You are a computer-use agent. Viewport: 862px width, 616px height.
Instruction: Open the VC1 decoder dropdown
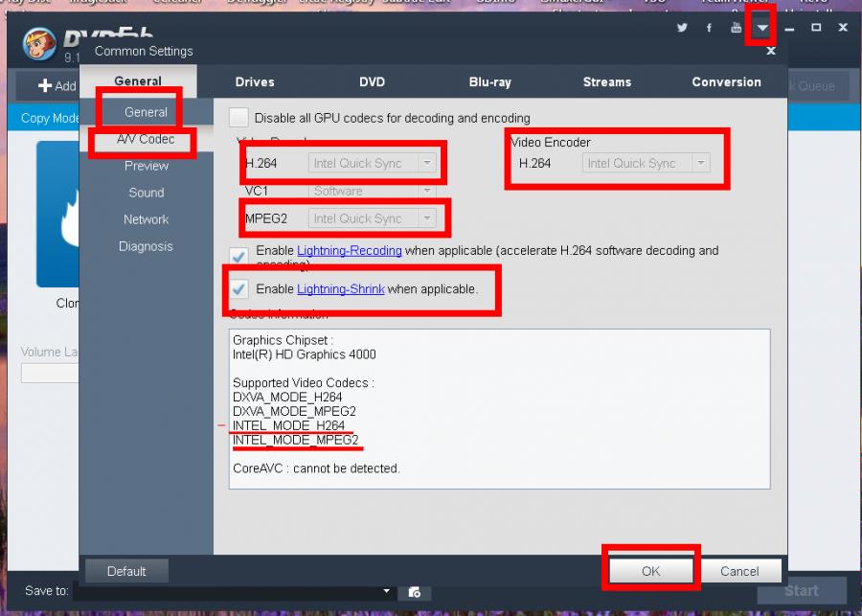click(x=373, y=191)
